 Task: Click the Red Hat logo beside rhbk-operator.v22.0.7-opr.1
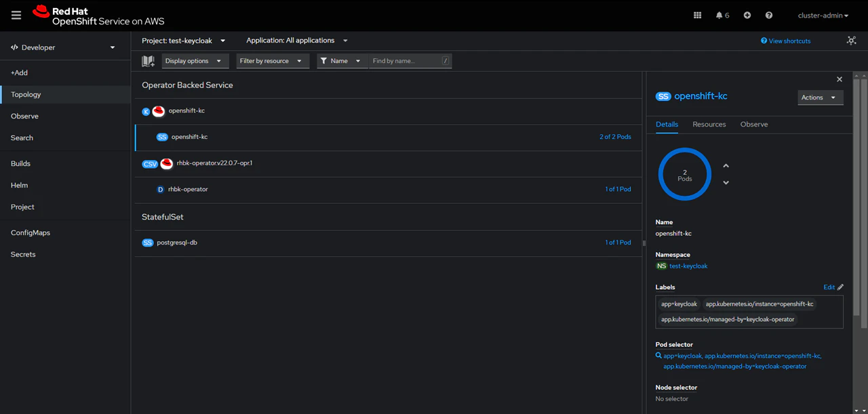(x=166, y=163)
